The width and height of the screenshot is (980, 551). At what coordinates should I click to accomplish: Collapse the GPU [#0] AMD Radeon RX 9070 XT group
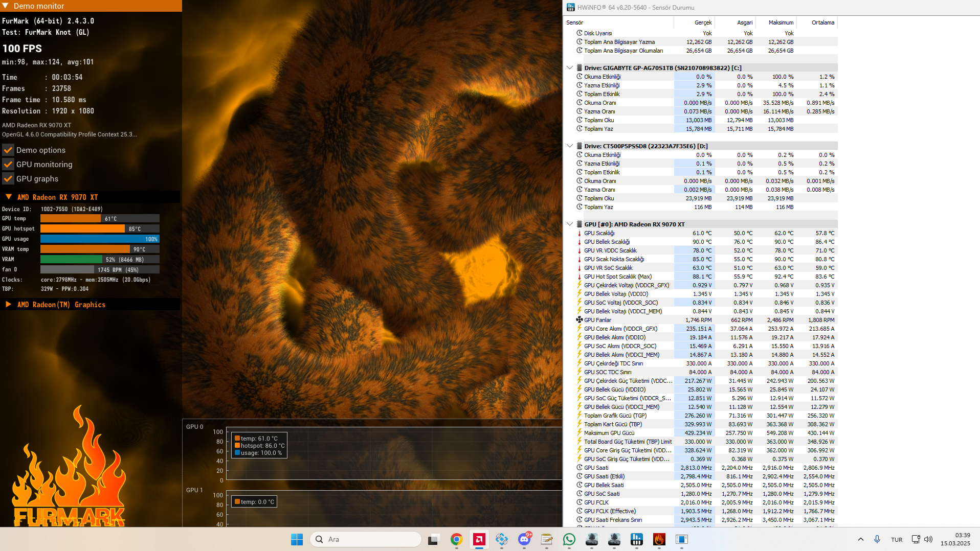570,224
